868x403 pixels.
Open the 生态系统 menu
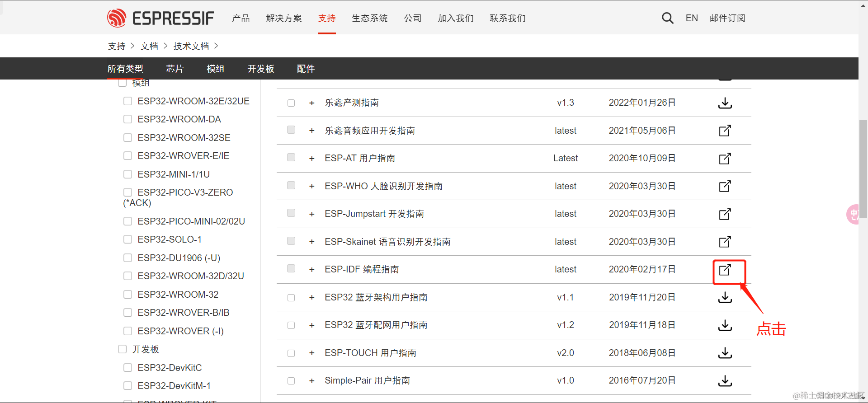(x=370, y=18)
